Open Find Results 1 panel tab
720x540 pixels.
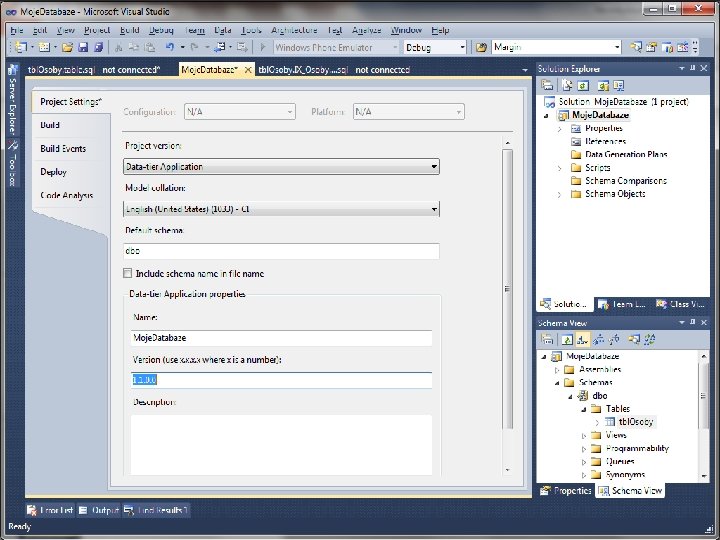point(156,510)
